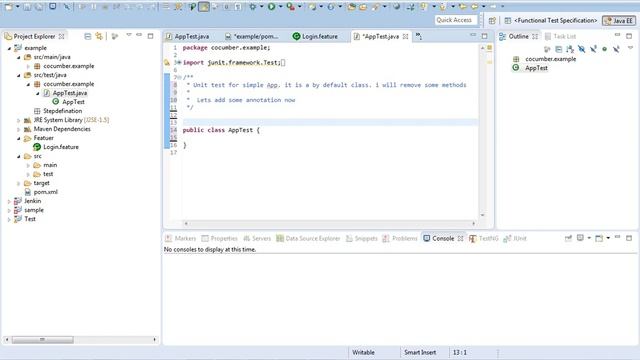The width and height of the screenshot is (640, 360).
Task: Expand the JRE System Library node
Action: click(18, 120)
